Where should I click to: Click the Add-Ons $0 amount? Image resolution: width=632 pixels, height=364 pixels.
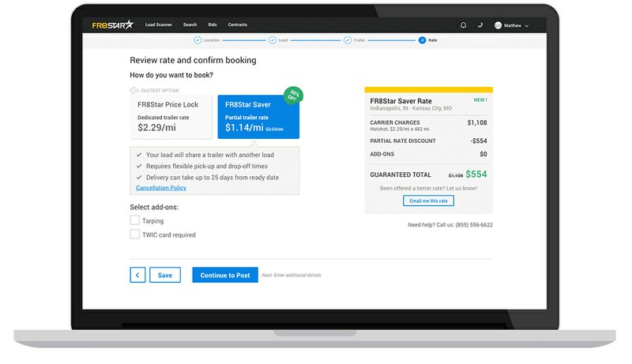click(483, 154)
